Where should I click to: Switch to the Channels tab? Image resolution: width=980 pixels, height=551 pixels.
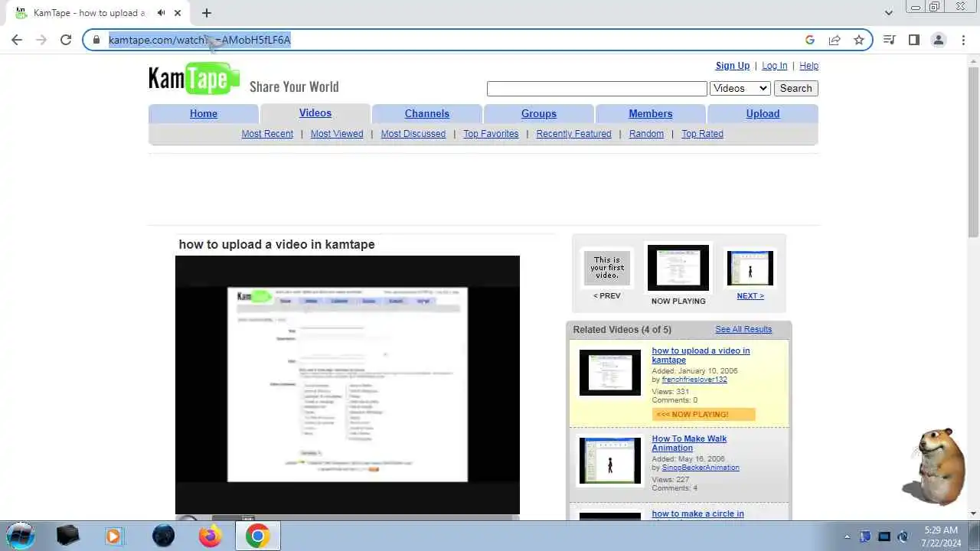[427, 113]
